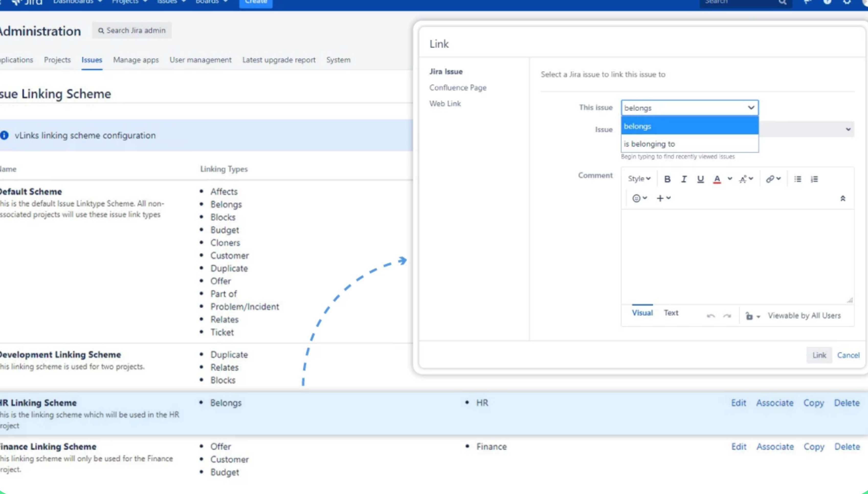Click the Bold formatting icon

point(667,179)
